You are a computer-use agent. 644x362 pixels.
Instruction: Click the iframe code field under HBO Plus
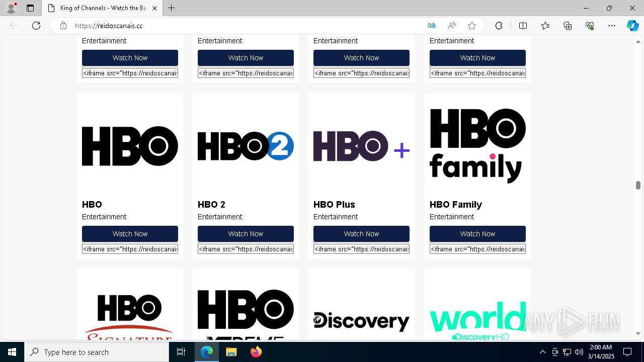pyautogui.click(x=361, y=249)
